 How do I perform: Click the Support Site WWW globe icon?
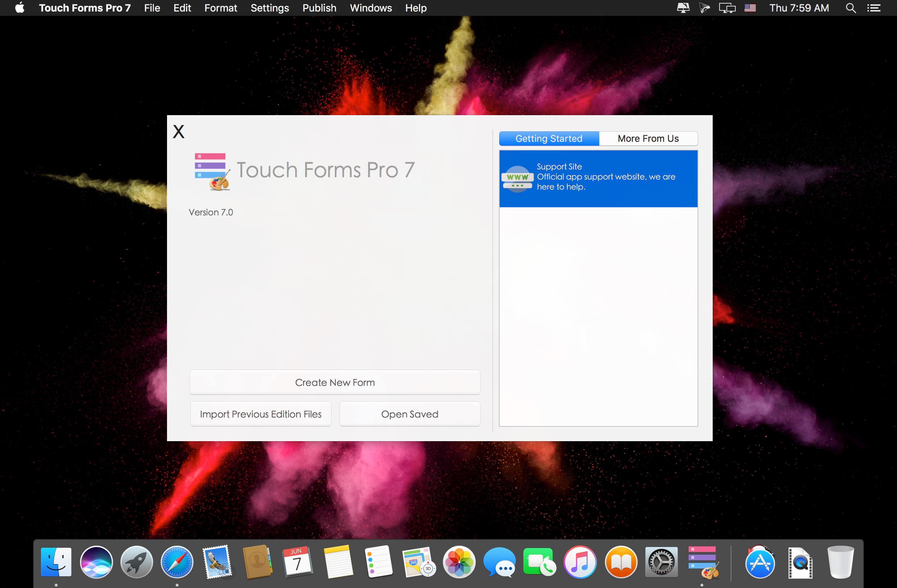click(x=517, y=178)
